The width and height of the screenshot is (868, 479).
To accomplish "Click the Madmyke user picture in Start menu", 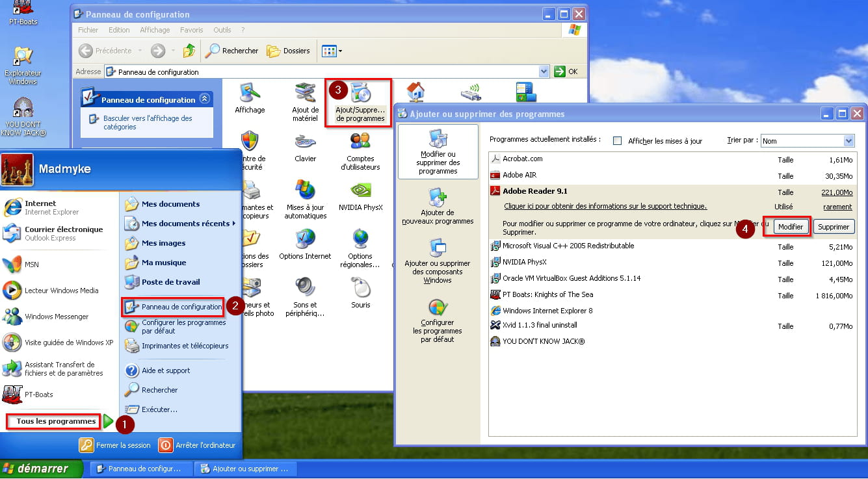I will (18, 170).
